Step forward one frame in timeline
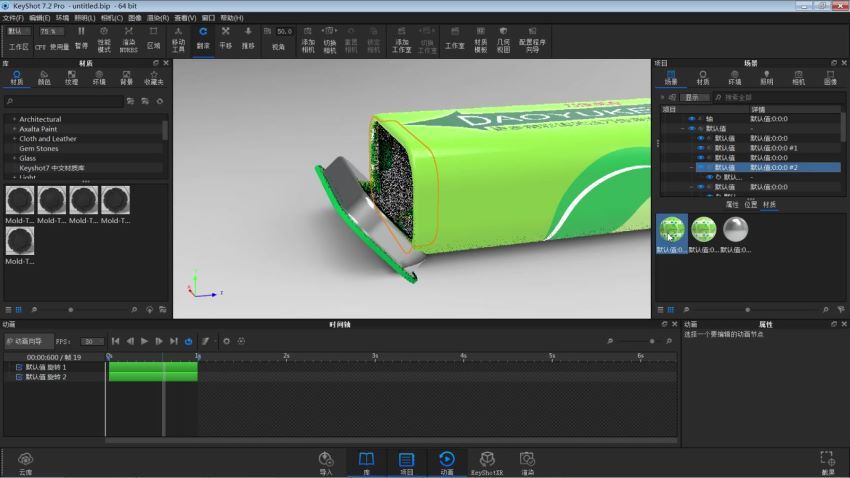Screen dimensions: 850x478 159,341
